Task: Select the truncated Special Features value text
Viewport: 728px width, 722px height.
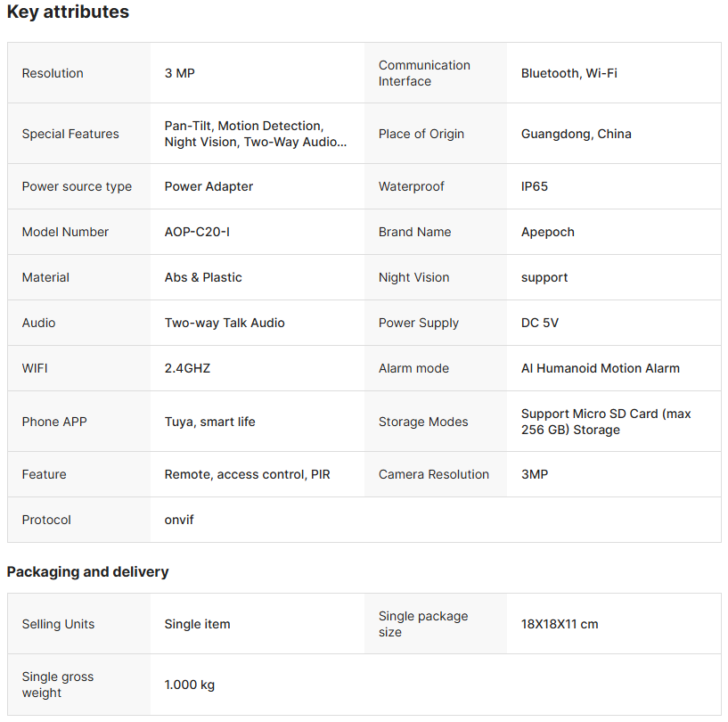Action: [x=256, y=134]
